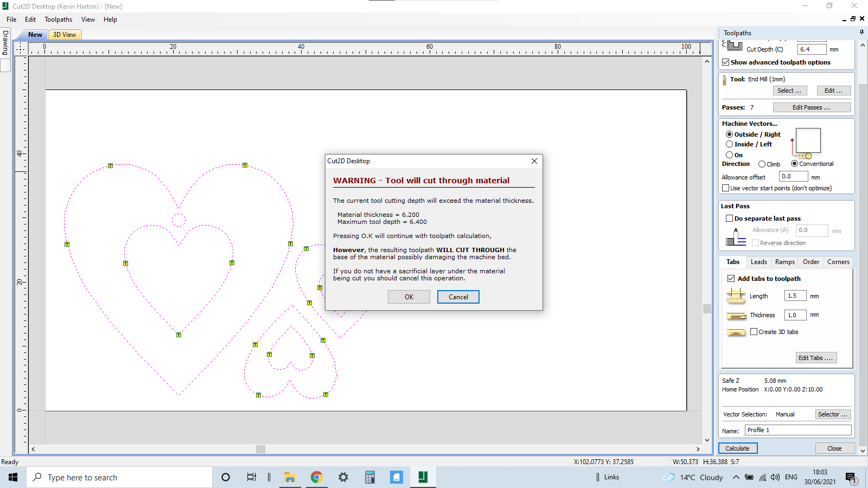The height and width of the screenshot is (488, 868).
Task: Uncheck Add tabs to toolpath
Action: point(731,279)
